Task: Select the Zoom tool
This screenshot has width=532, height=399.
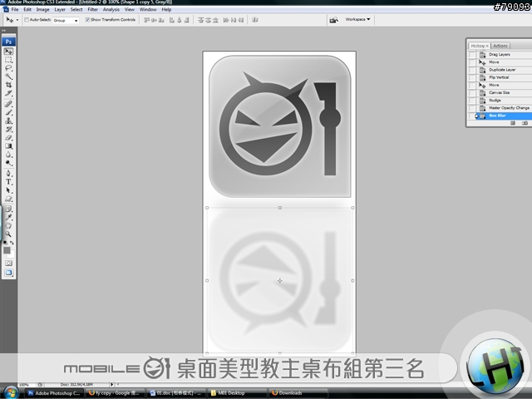Action: click(x=8, y=234)
